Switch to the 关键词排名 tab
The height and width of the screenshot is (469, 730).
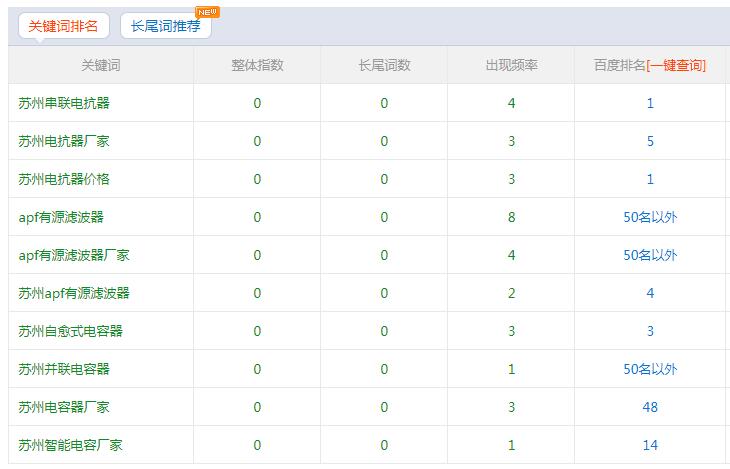pyautogui.click(x=63, y=26)
